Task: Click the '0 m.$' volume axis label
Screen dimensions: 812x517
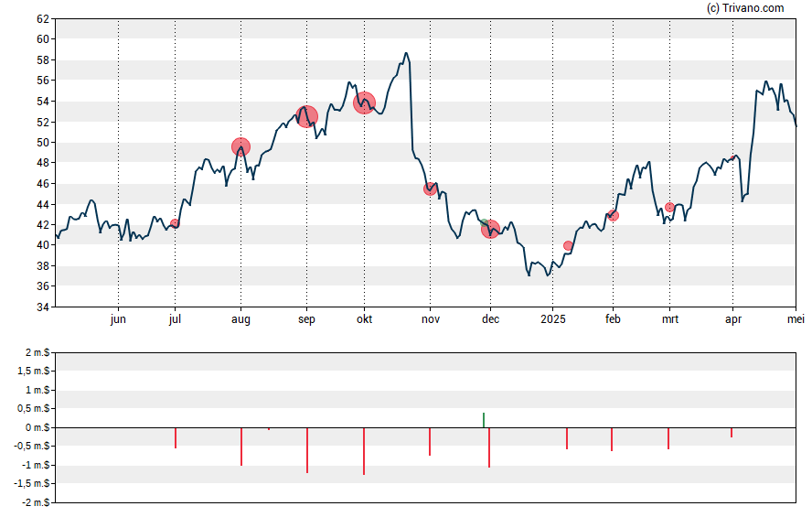Action: (x=37, y=427)
